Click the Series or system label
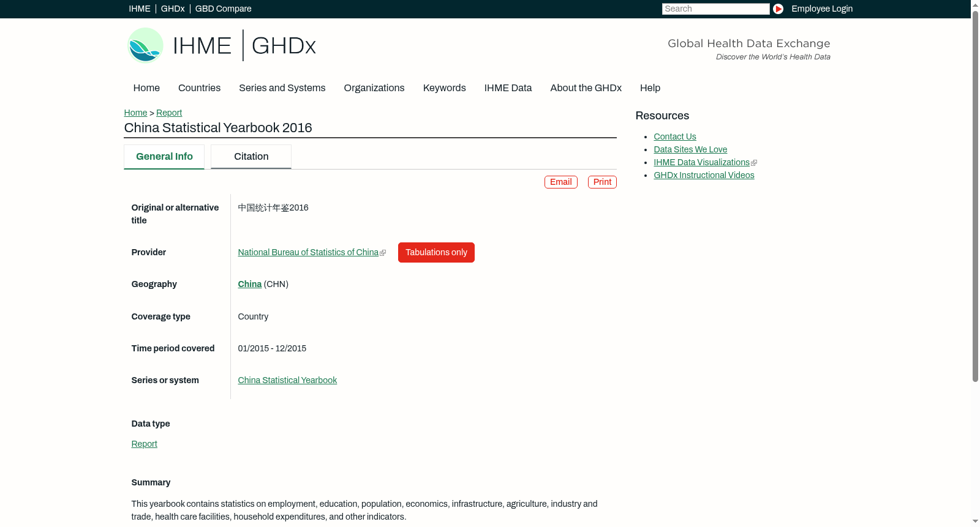980x527 pixels. (165, 380)
